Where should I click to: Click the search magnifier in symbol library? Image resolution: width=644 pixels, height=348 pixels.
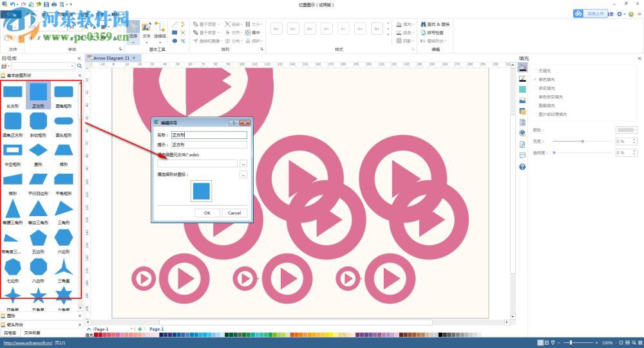(79, 66)
